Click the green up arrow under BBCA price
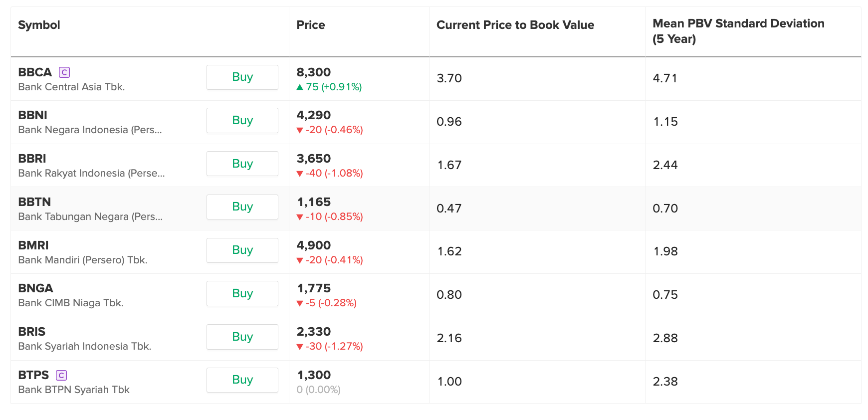 pos(300,87)
